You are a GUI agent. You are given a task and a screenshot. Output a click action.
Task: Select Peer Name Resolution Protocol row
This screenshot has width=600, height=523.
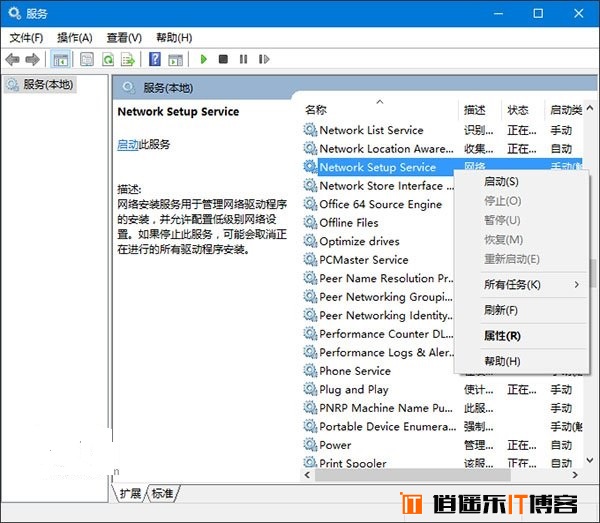[379, 278]
